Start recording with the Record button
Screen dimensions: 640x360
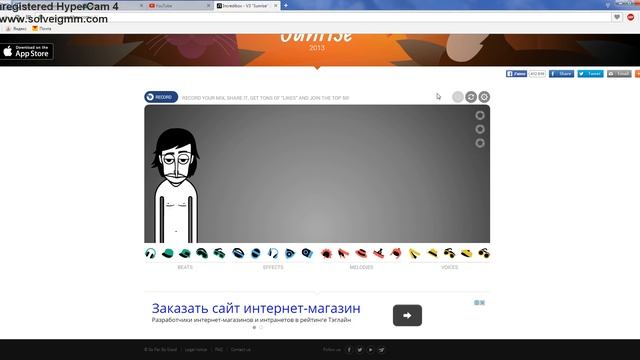(x=161, y=97)
